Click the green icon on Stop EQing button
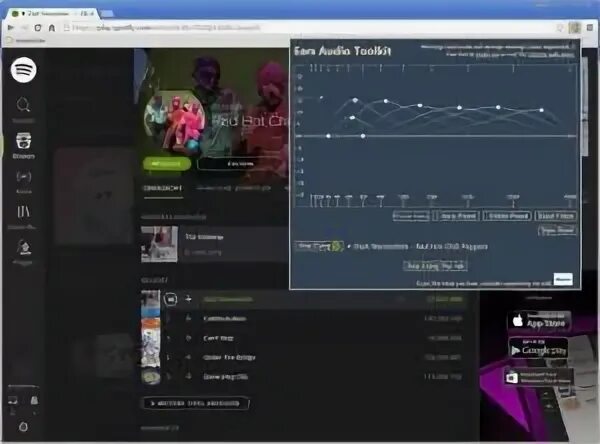The image size is (600, 444). click(x=337, y=246)
